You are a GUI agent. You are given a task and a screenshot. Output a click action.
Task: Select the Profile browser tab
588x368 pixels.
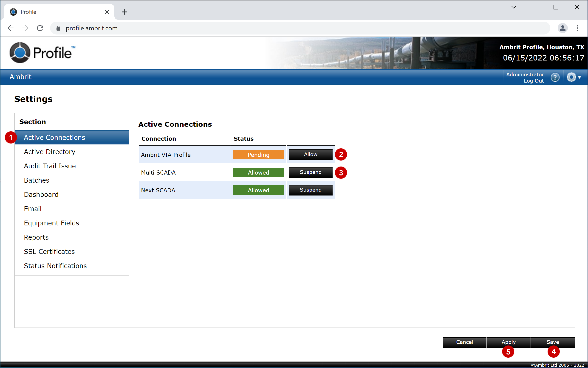coord(59,12)
